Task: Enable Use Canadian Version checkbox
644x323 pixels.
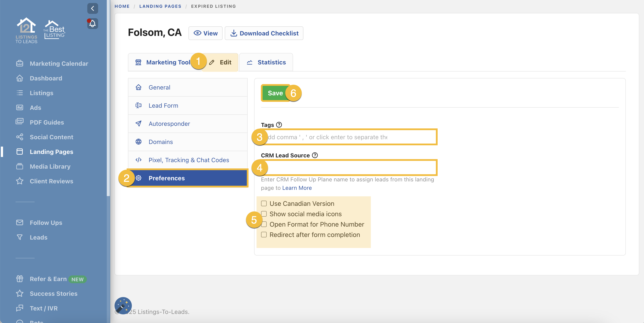Action: tap(264, 203)
